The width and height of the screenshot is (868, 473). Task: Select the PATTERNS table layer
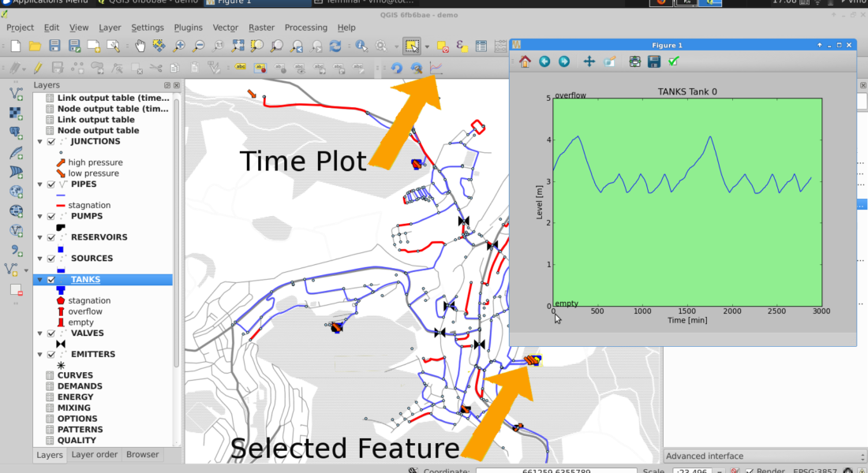coord(80,430)
